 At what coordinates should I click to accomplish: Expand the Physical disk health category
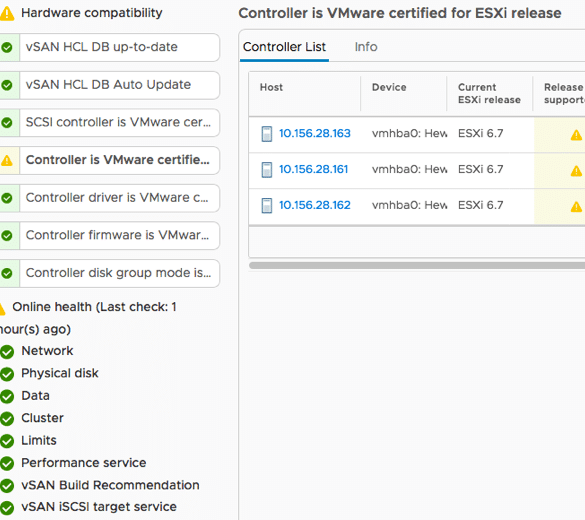point(60,373)
